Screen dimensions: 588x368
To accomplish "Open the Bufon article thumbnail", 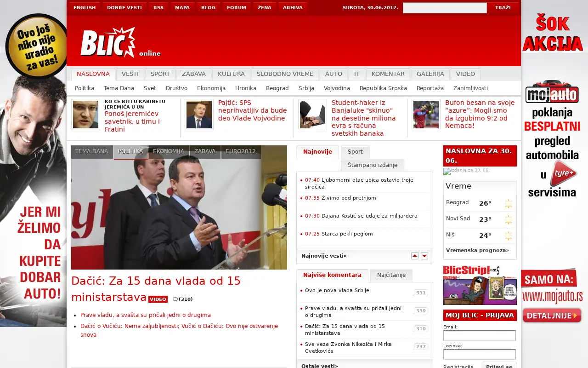I will (426, 115).
